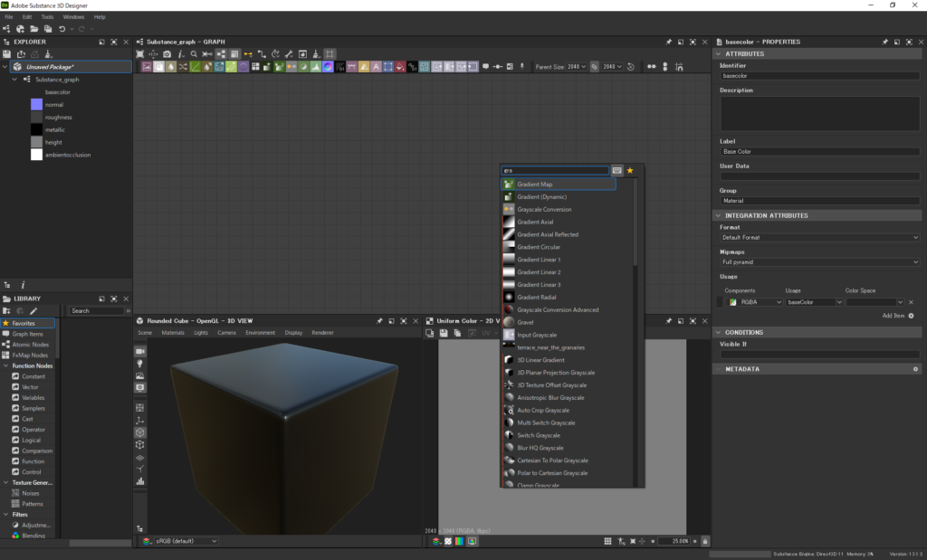Screen dimensions: 927x560
Task: Click the Explorer clean-up broom icon
Action: 49,54
